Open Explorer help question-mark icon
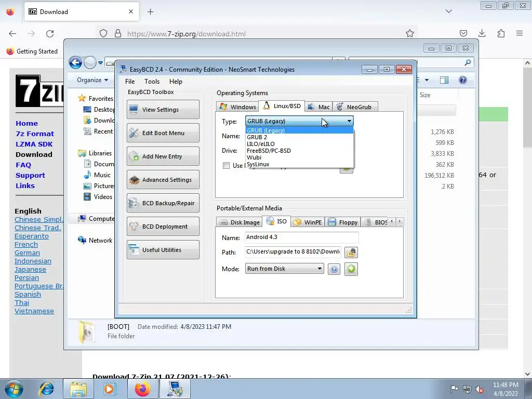This screenshot has height=399, width=532. pos(462,80)
